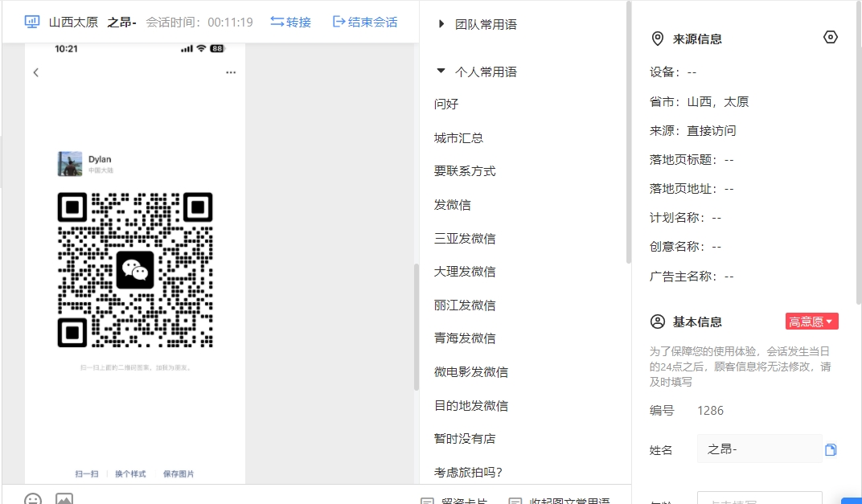
Task: Click the 来源:直接访问 text
Action: [692, 131]
